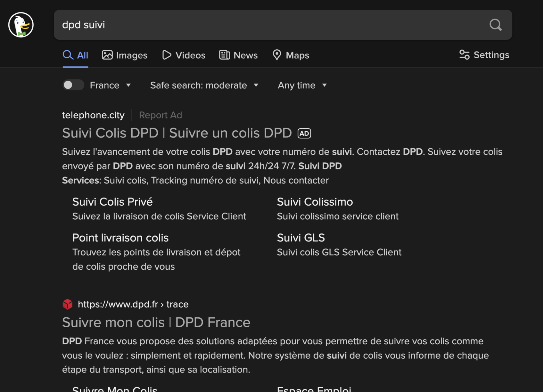Click the Maps tab location pin icon

click(x=277, y=55)
